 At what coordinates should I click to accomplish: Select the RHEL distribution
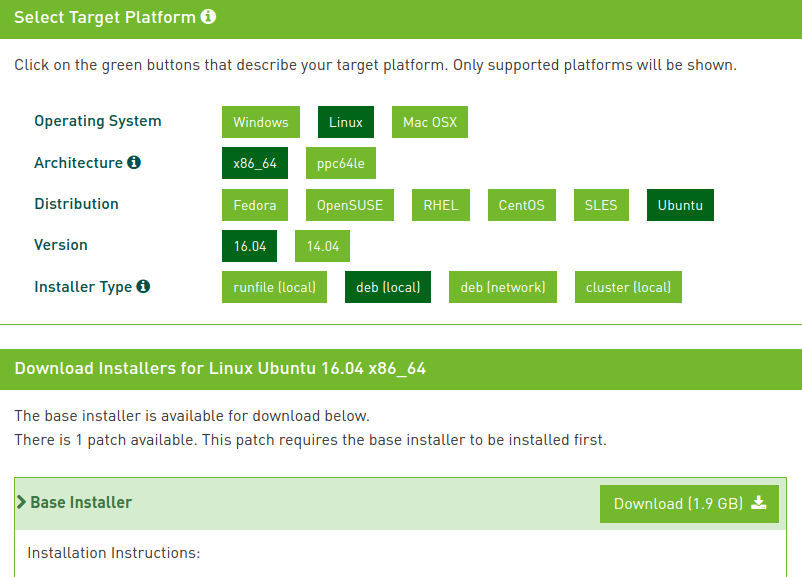(x=441, y=205)
